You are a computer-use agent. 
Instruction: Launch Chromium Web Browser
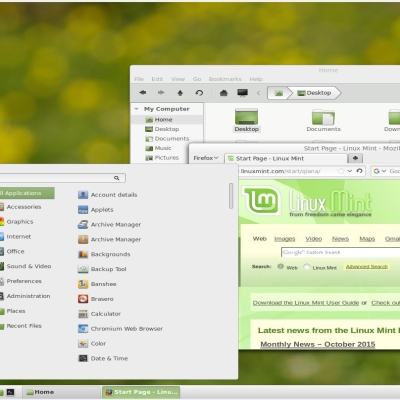(120, 329)
